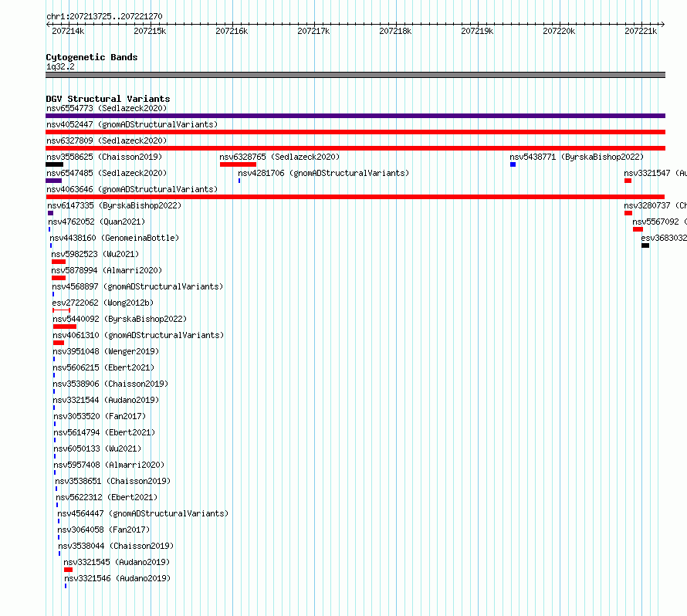The height and width of the screenshot is (616, 687).
Task: Click the red bar below nsv6328765
Action: [238, 164]
